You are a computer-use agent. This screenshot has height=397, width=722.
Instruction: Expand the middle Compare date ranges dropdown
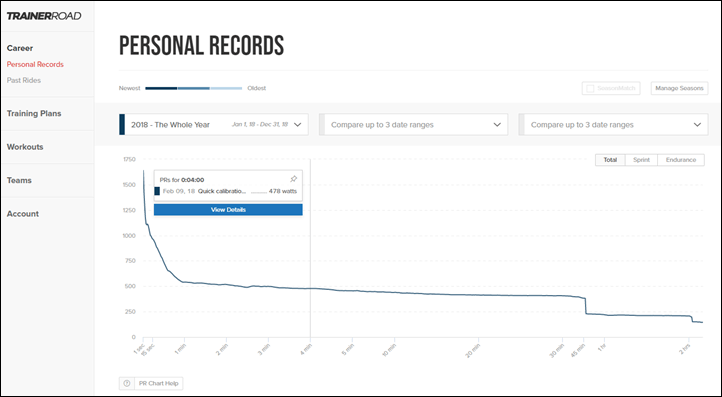pos(413,124)
